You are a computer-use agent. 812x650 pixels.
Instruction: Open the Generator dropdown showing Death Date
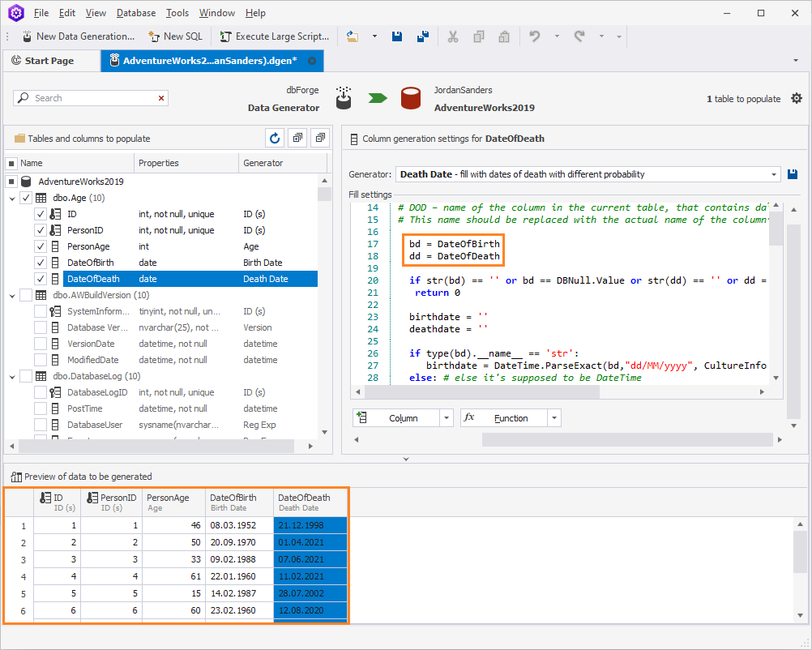pyautogui.click(x=774, y=174)
